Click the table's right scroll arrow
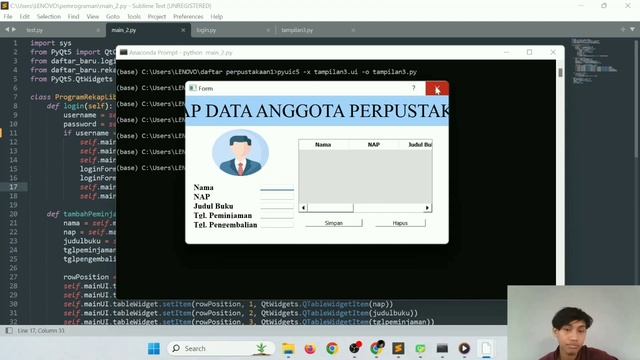 [x=427, y=208]
